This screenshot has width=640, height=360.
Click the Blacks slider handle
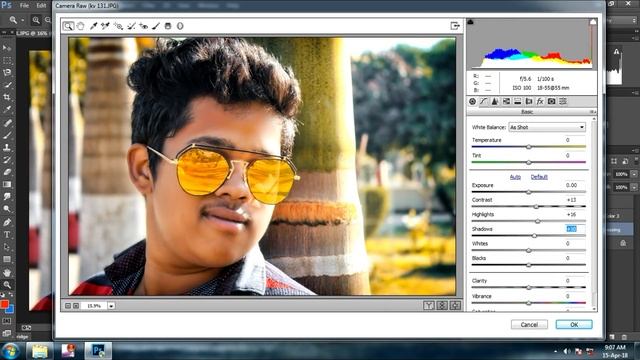click(x=529, y=265)
